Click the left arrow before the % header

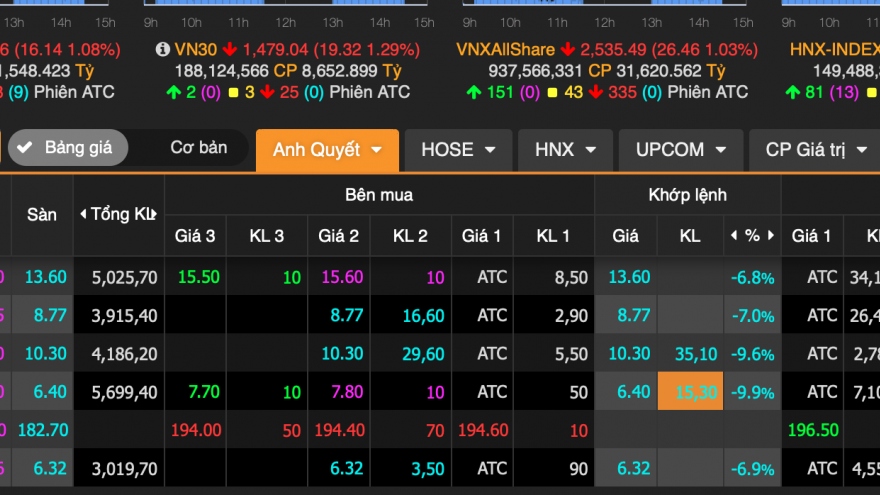(x=734, y=236)
